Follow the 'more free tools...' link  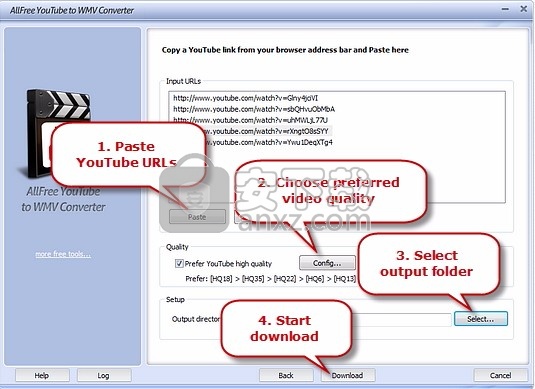click(63, 254)
